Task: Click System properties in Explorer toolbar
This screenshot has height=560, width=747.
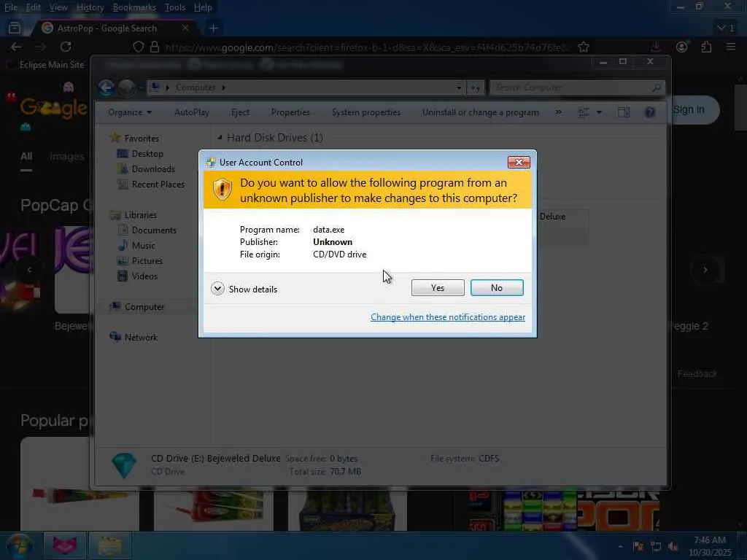Action: [366, 112]
